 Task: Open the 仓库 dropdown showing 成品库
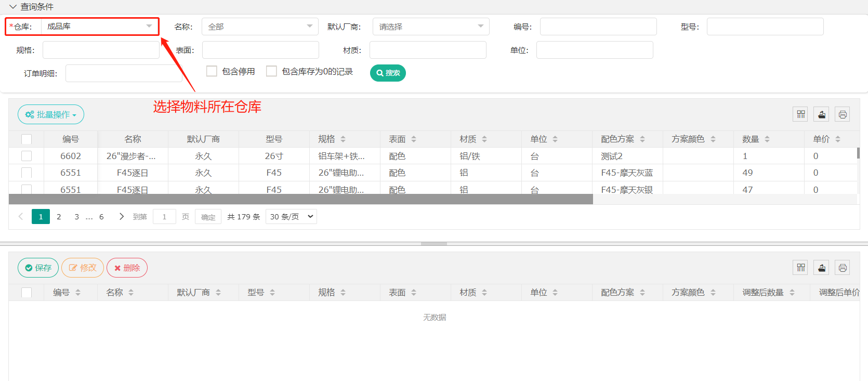(x=100, y=27)
